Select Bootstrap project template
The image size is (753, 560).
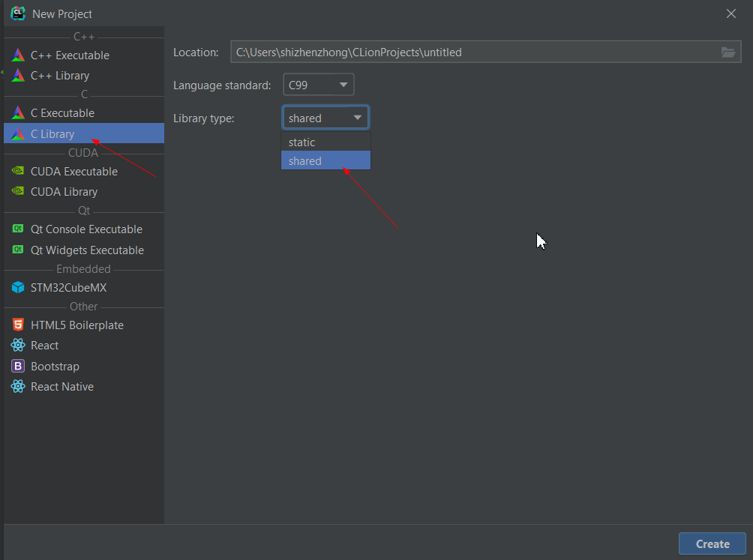[x=84, y=366]
